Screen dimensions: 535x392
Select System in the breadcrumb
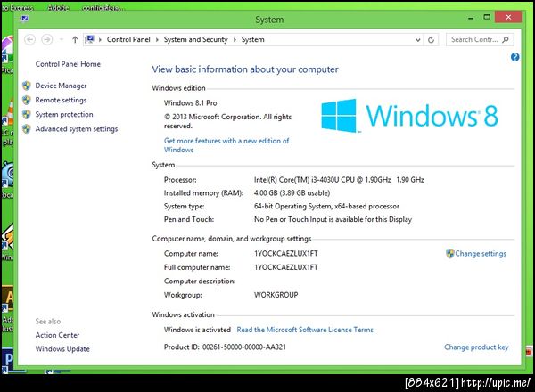click(x=253, y=39)
